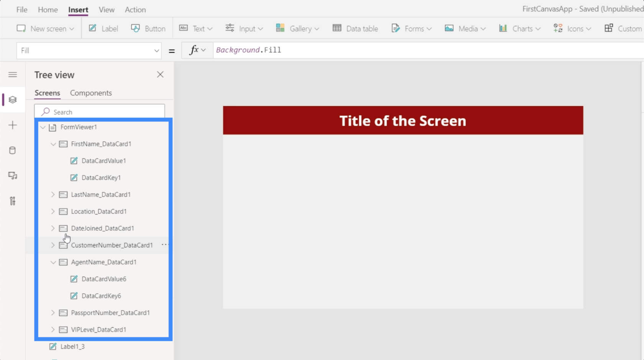Collapse the AgentName_DataCard1 node
This screenshot has height=360, width=644.
pyautogui.click(x=53, y=262)
